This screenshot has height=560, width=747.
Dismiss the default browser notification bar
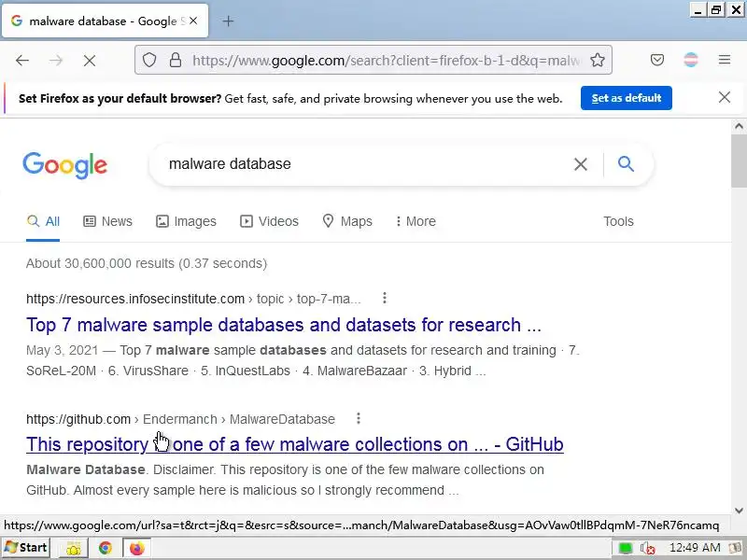tap(725, 98)
